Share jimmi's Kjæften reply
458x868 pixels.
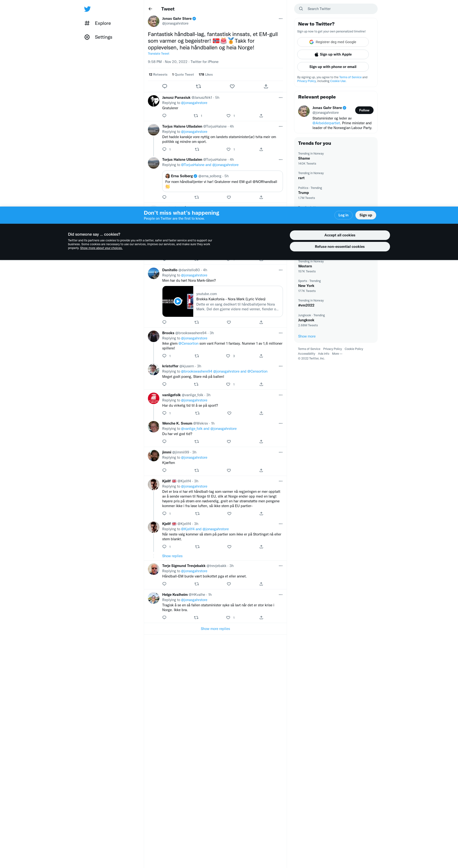pyautogui.click(x=261, y=470)
